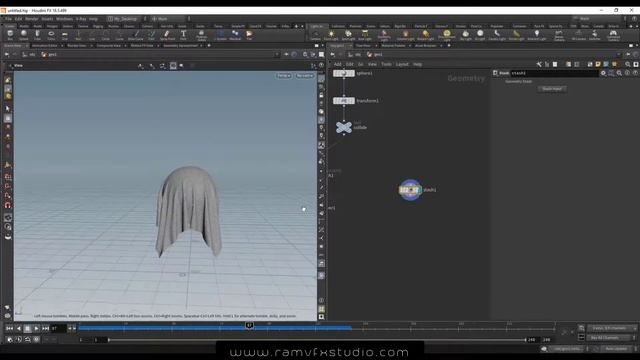The height and width of the screenshot is (360, 640).
Task: Select the Grid shelf tool
Action: click(64, 35)
